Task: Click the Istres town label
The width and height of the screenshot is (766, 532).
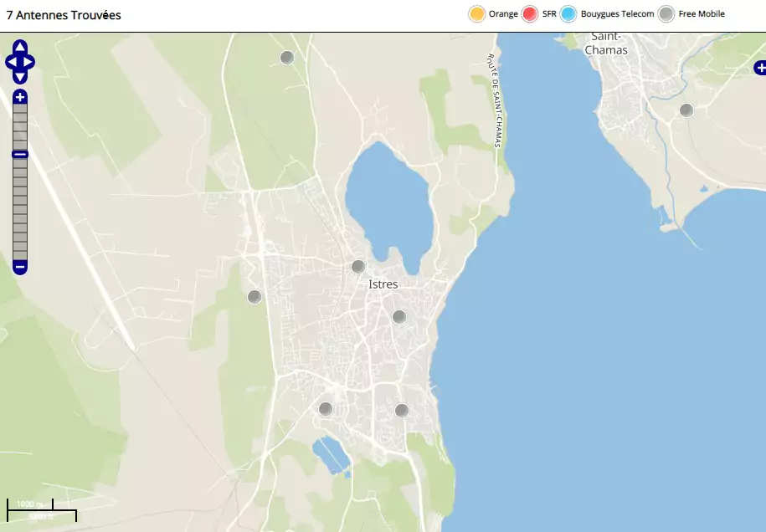Action: pyautogui.click(x=383, y=284)
